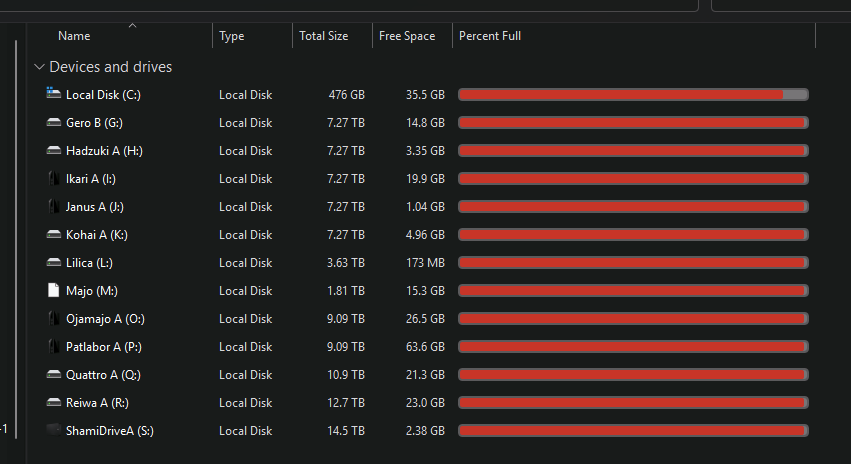Select the Lilica (L:) name
851x464 pixels.
(x=89, y=263)
